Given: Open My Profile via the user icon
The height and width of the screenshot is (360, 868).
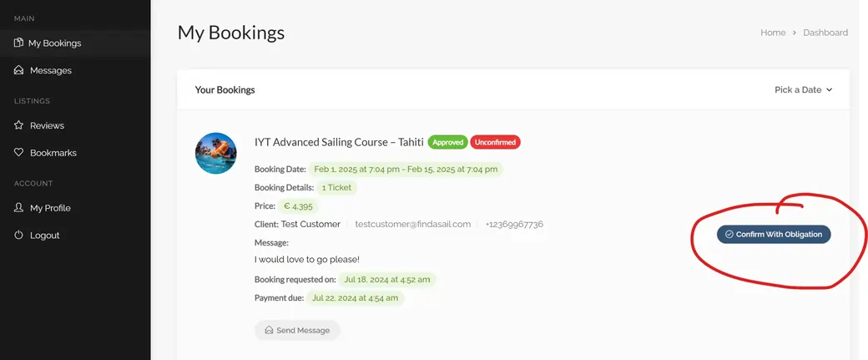Looking at the screenshot, I should tap(18, 208).
